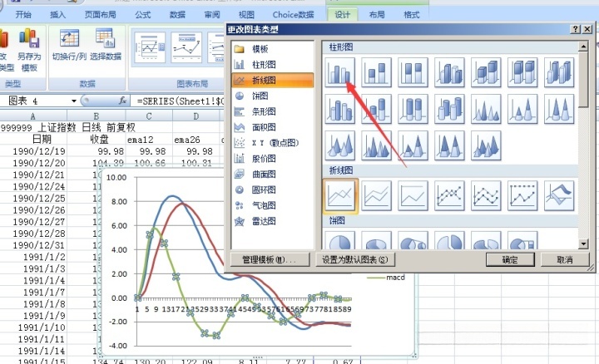Select Bubble chart (气泡图) category
The width and height of the screenshot is (599, 364).
[x=273, y=205]
